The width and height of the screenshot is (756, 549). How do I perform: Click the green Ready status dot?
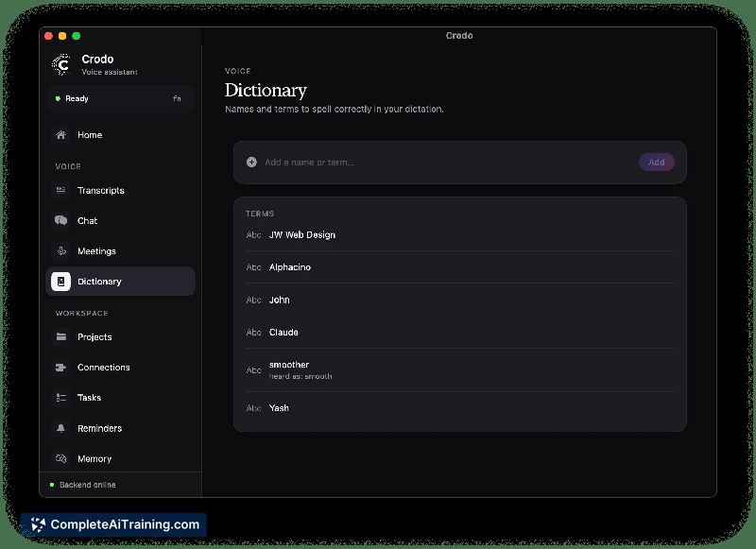point(58,98)
